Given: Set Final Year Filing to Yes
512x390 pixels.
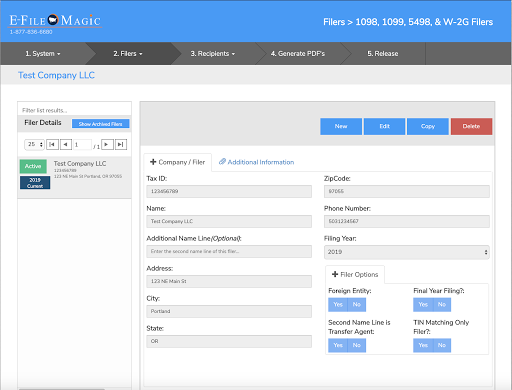Looking at the screenshot, I should click(x=423, y=304).
